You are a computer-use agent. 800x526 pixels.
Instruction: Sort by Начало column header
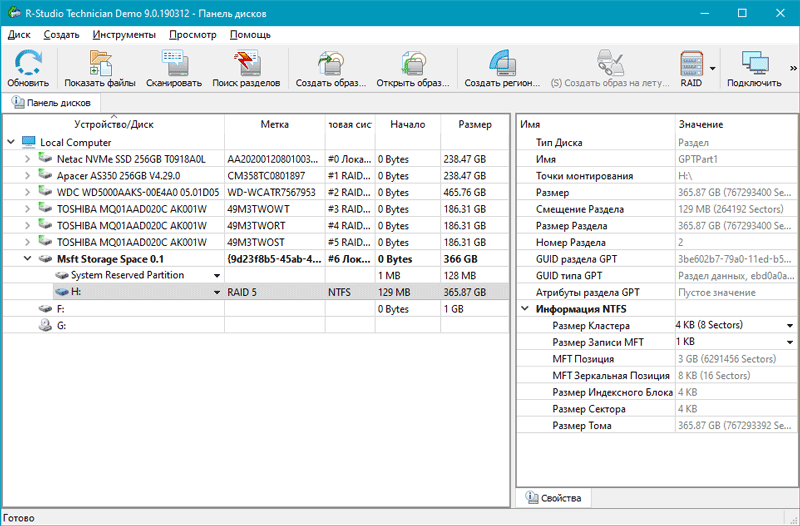point(408,124)
